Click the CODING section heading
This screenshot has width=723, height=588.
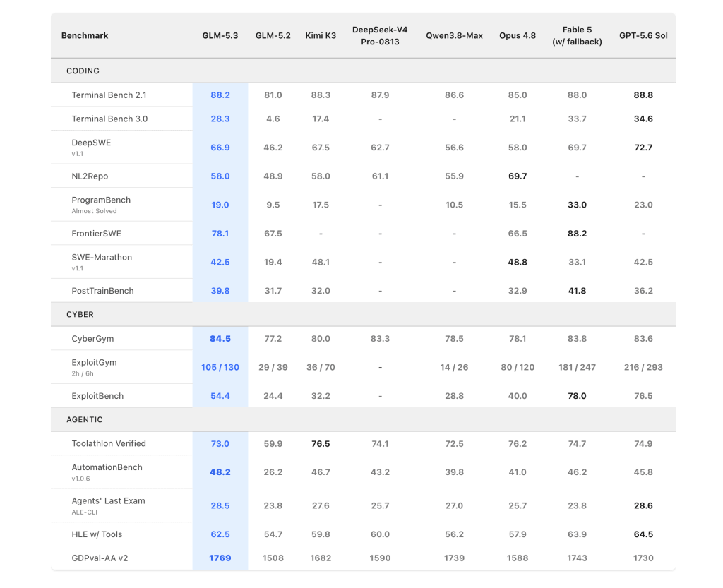click(x=83, y=71)
